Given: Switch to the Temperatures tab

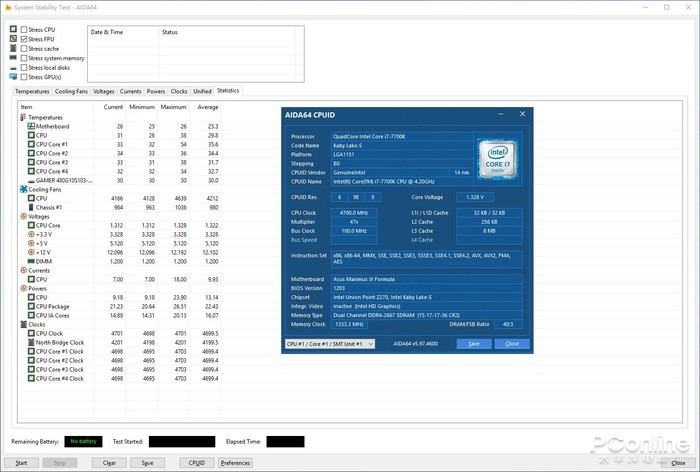Looking at the screenshot, I should (x=33, y=91).
